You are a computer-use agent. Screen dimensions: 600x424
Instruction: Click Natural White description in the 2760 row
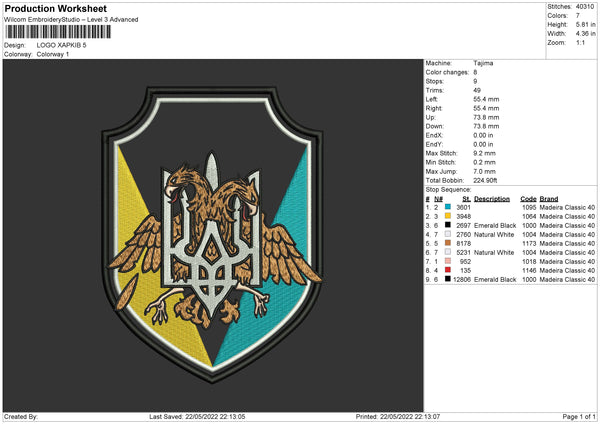point(494,234)
